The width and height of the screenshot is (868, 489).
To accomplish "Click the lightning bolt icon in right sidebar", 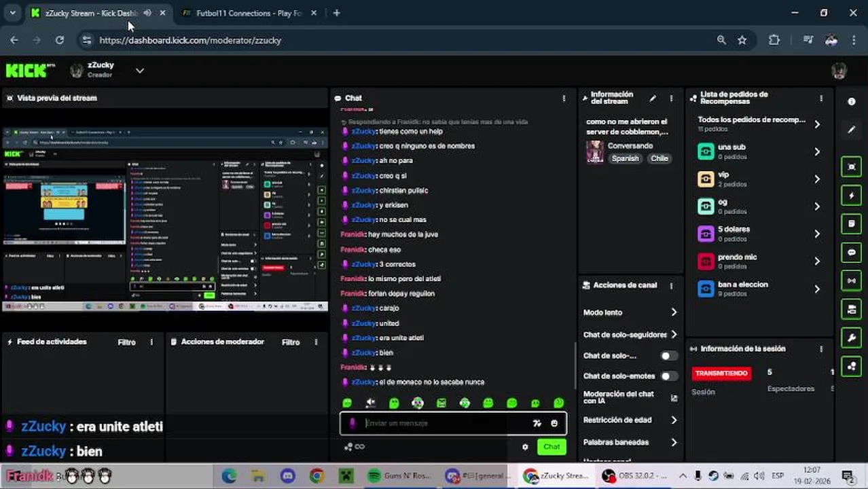I will (x=852, y=196).
